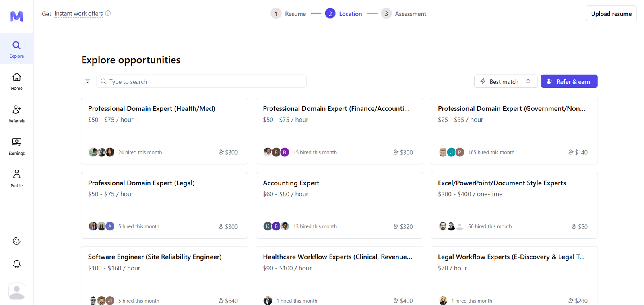The width and height of the screenshot is (644, 305).
Task: Click the Mercor logo icon
Action: [17, 16]
